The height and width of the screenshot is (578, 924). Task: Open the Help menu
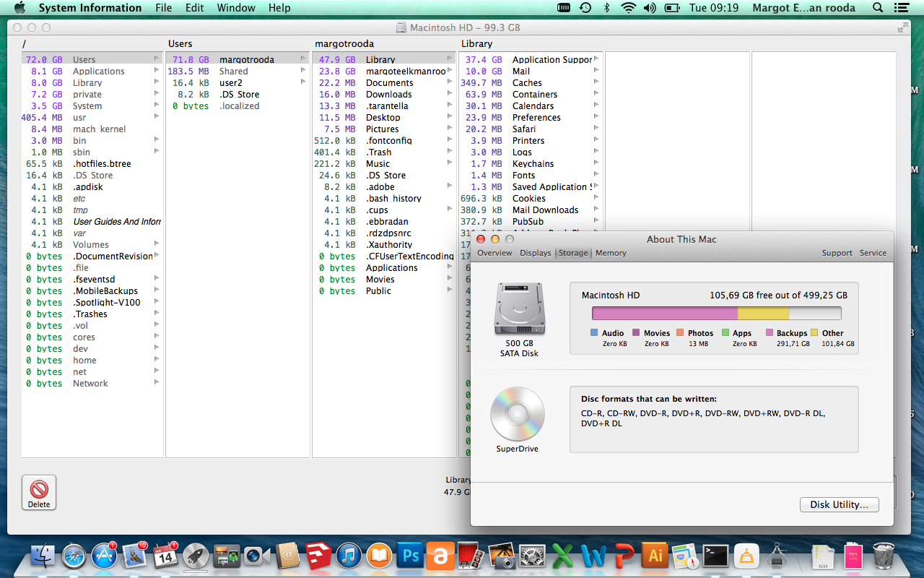279,8
